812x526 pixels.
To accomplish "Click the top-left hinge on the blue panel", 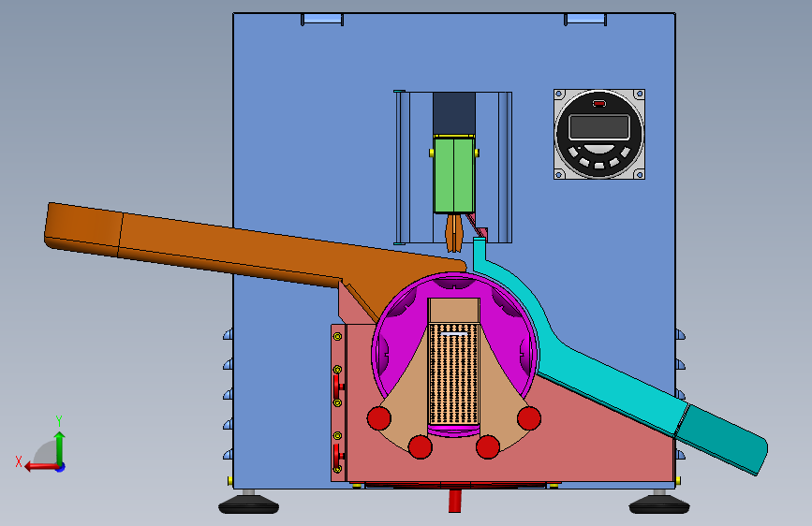I will click(x=322, y=20).
